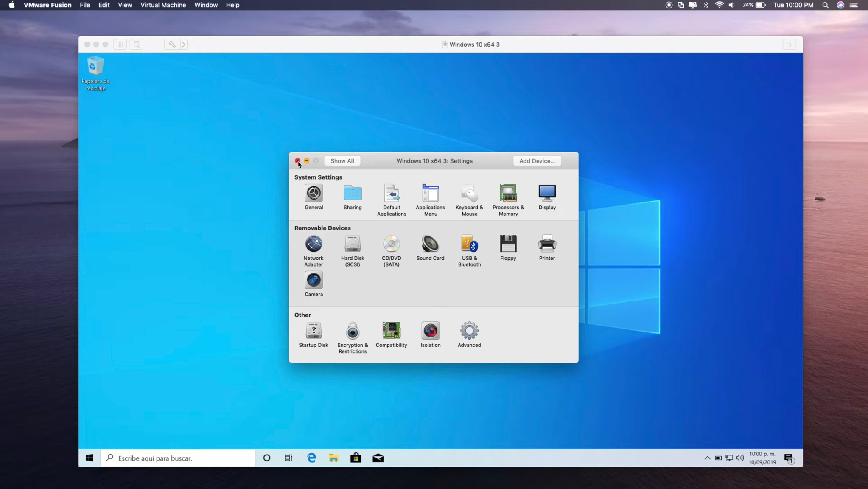
Task: Open the Camera device settings
Action: [x=314, y=281]
